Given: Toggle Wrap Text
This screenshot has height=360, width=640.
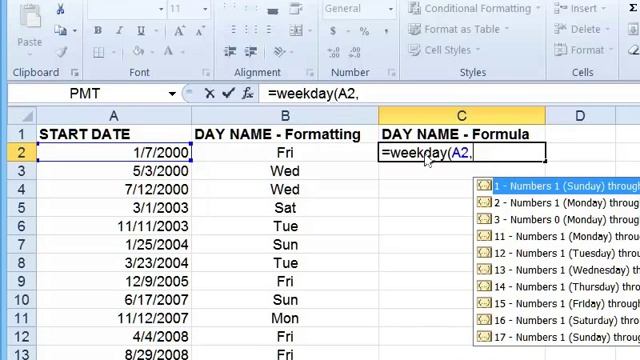Looking at the screenshot, I should click(x=296, y=9).
